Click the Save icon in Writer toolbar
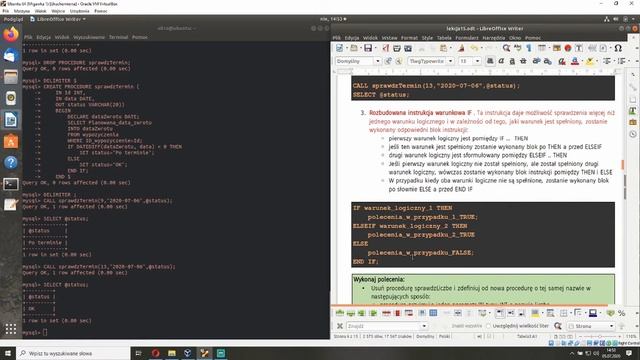The height and width of the screenshot is (360, 640). (368, 48)
